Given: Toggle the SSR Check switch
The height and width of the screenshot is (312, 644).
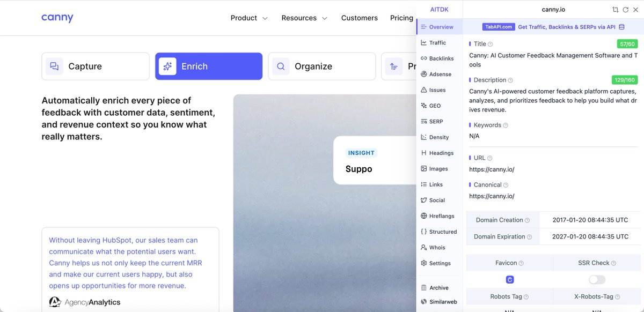Looking at the screenshot, I should point(597,279).
